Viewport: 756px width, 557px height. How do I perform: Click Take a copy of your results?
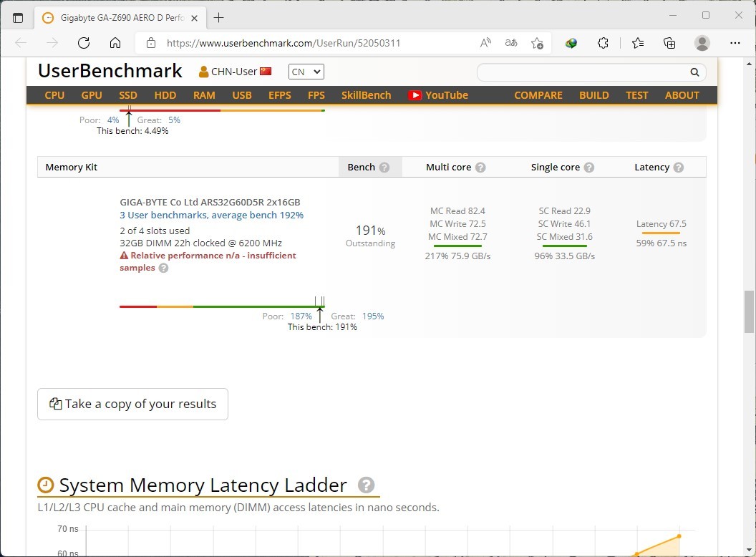(132, 404)
